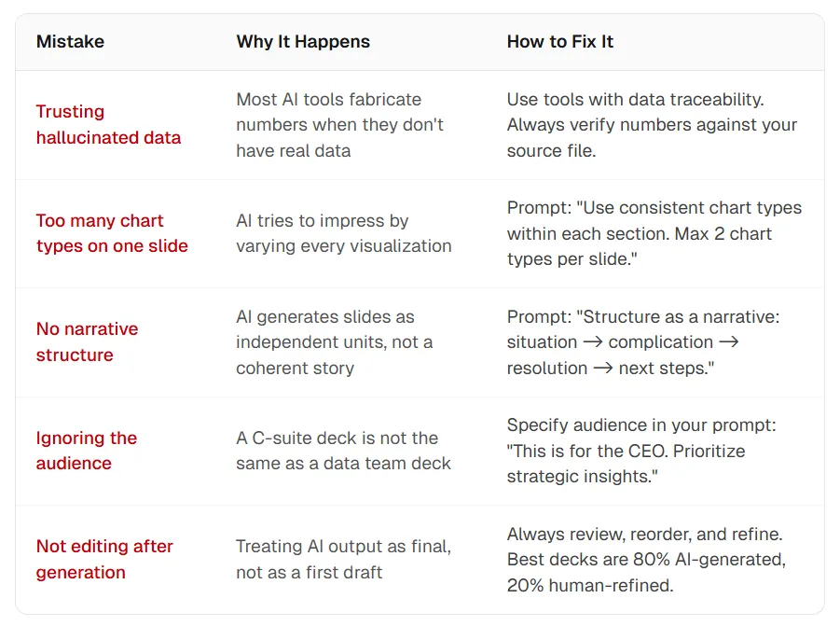Click the How to Fix It header
This screenshot has width=840, height=626.
pos(559,42)
